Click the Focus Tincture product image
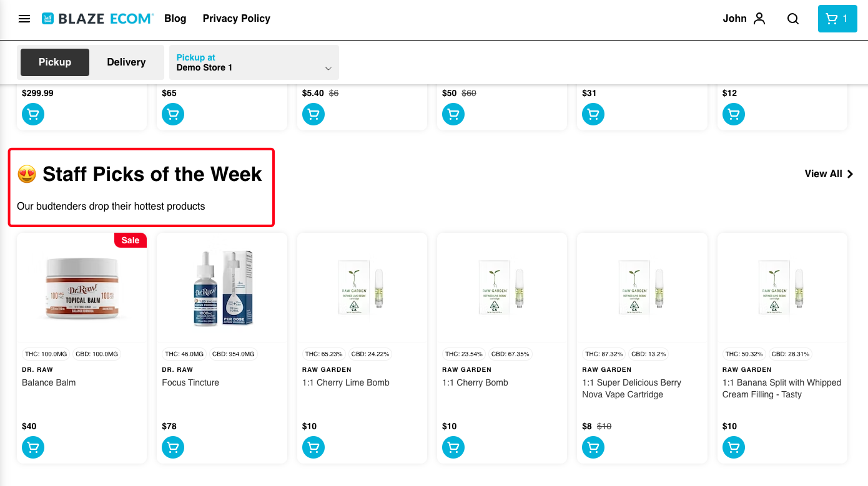Viewport: 868px width, 486px height. [x=222, y=288]
